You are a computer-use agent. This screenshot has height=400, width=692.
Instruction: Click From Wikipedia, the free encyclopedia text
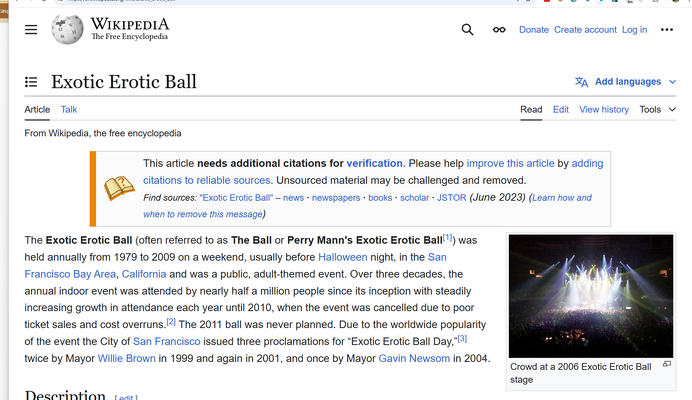[x=103, y=133]
